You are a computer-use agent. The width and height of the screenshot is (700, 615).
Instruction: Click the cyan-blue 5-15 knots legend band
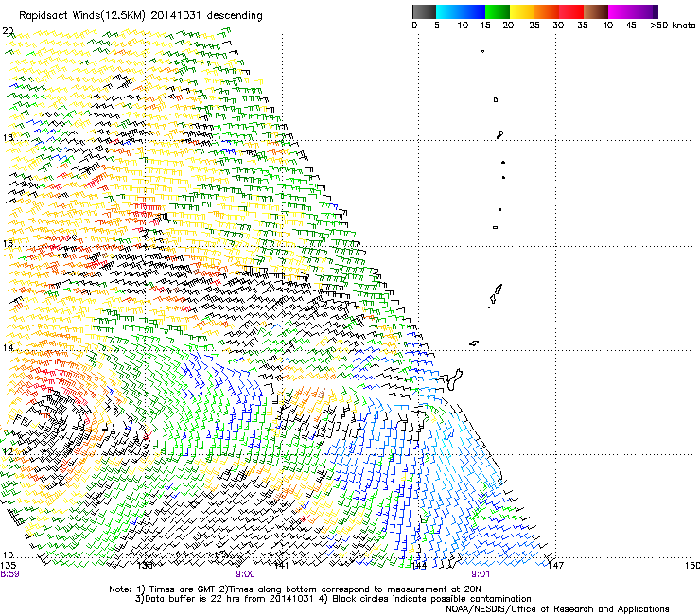click(461, 11)
